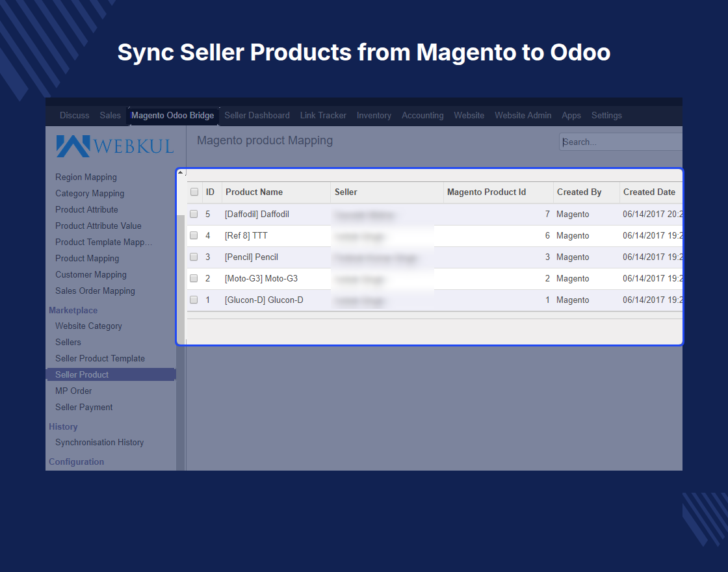Open the Inventory menu
This screenshot has height=572, width=728.
pos(374,115)
